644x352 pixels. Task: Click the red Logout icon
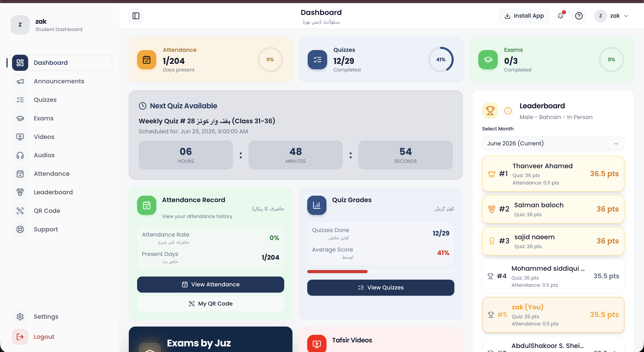click(20, 337)
